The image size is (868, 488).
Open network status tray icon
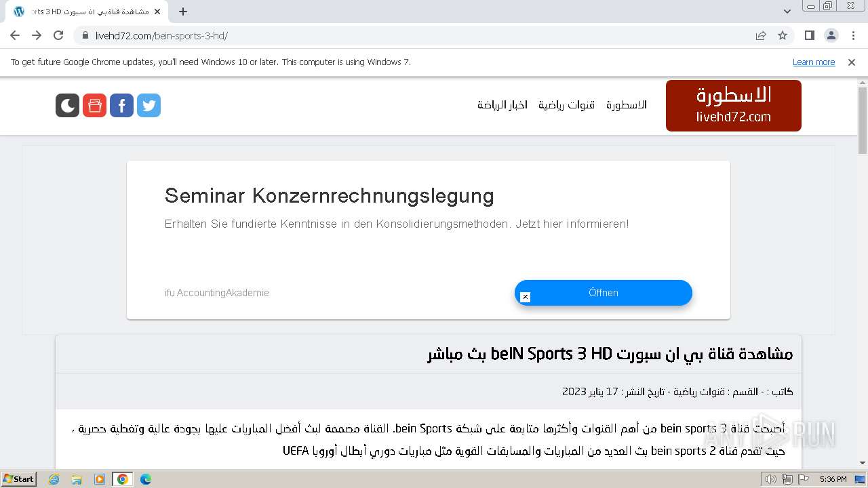click(787, 479)
